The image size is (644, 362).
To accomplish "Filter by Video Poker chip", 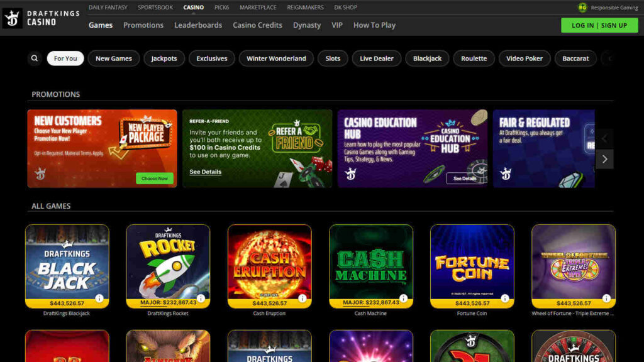I will [525, 58].
